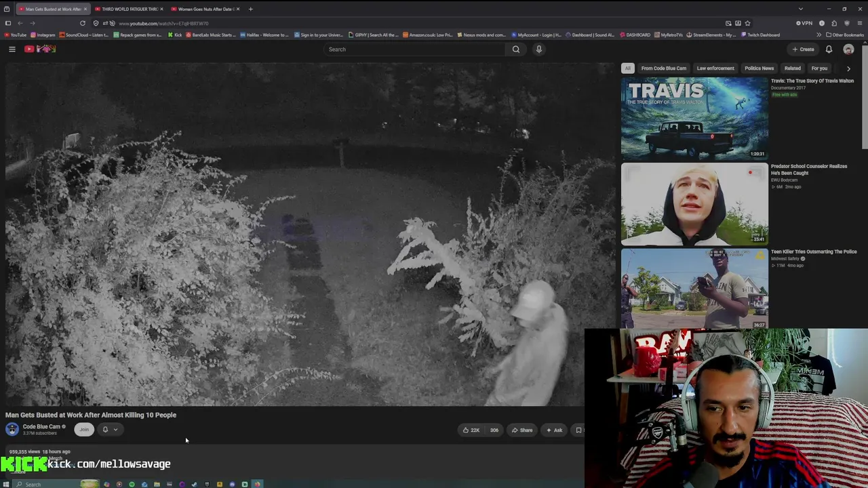The height and width of the screenshot is (488, 868).
Task: Click the Join channel button
Action: click(84, 429)
